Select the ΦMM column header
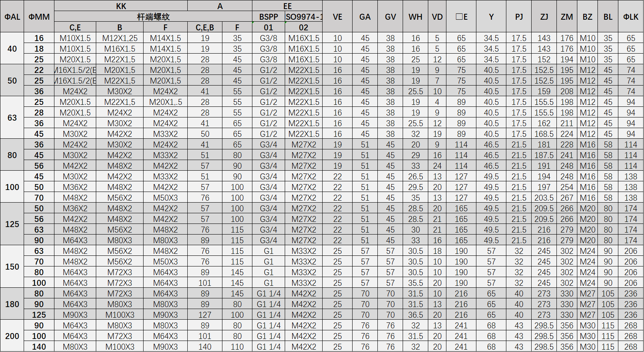 (x=39, y=17)
